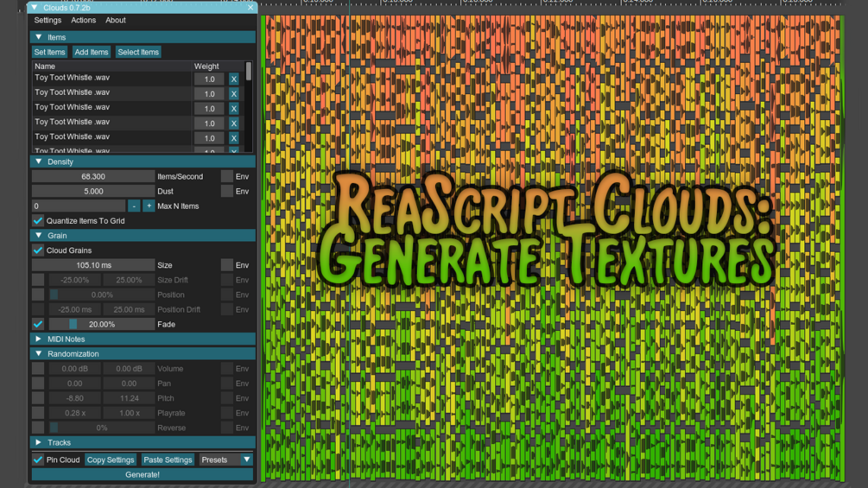Click the Max N Items input field

coord(79,206)
